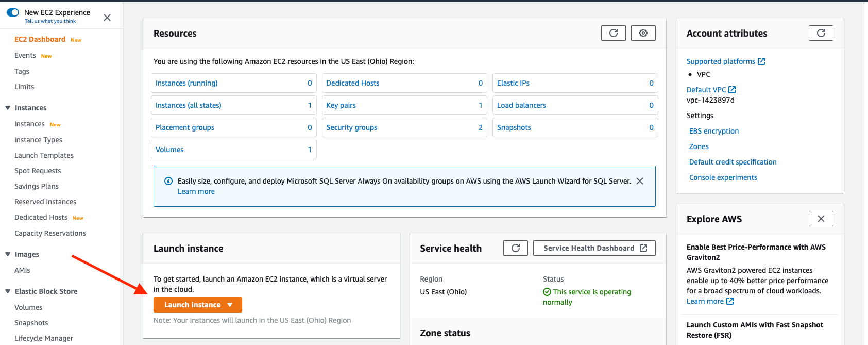This screenshot has height=345, width=868.
Task: Open Instances (running) resource link
Action: tap(186, 83)
